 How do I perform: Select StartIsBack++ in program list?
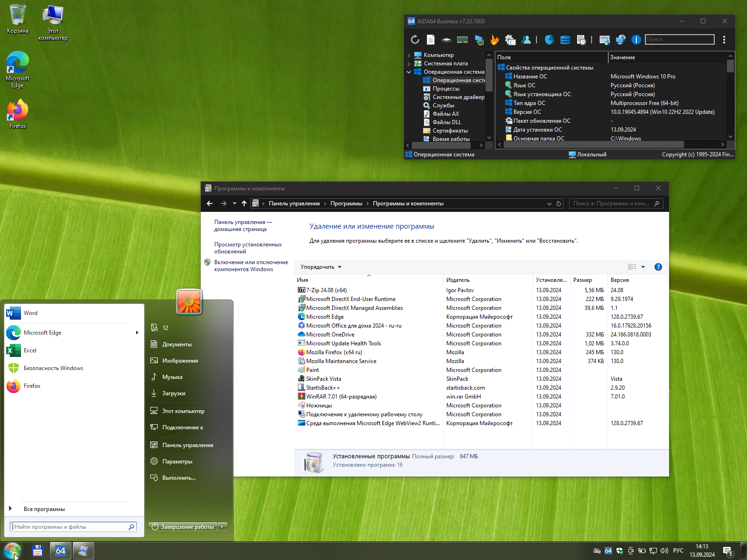click(x=323, y=388)
